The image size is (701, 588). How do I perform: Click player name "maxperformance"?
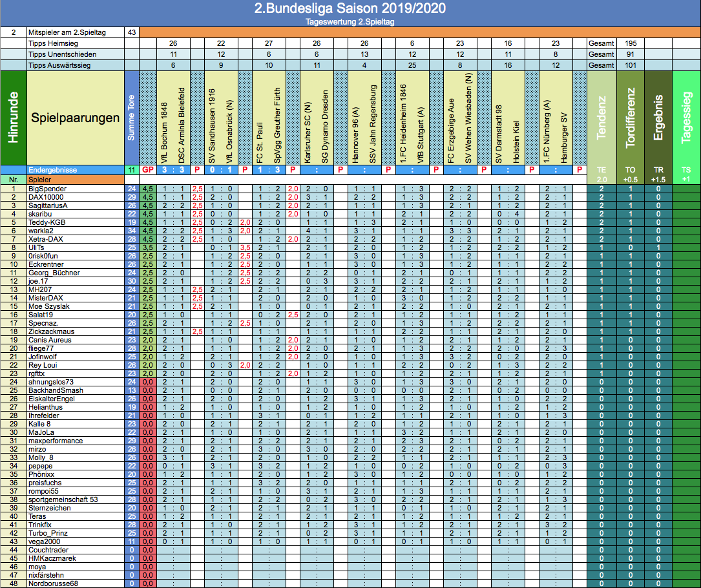(x=56, y=441)
